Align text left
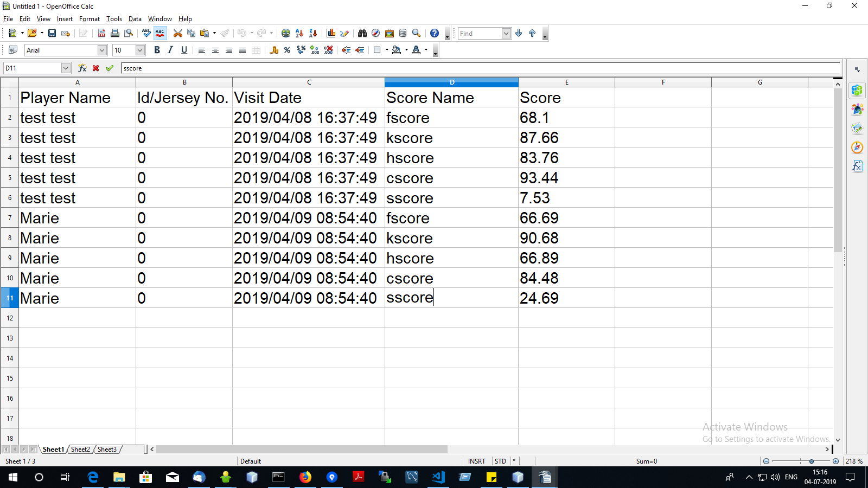This screenshot has width=868, height=488. coord(202,50)
